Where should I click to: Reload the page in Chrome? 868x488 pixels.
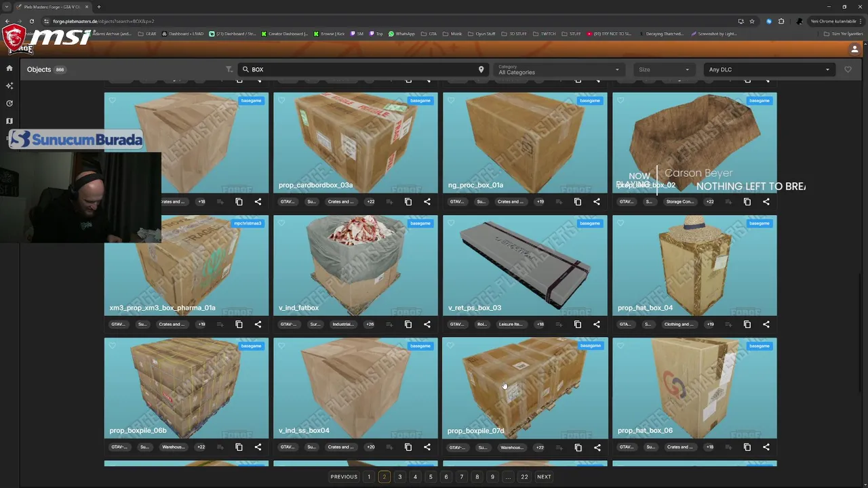[31, 21]
